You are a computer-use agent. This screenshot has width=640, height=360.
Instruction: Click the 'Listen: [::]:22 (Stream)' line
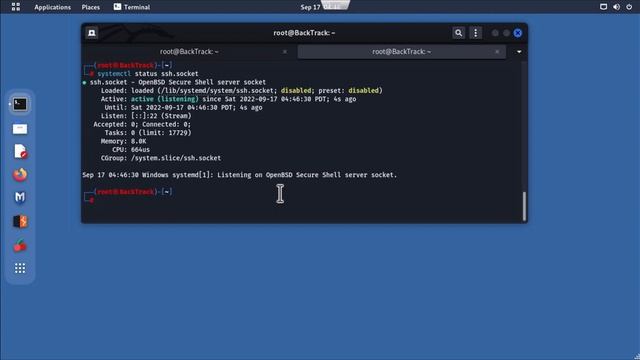coord(146,116)
